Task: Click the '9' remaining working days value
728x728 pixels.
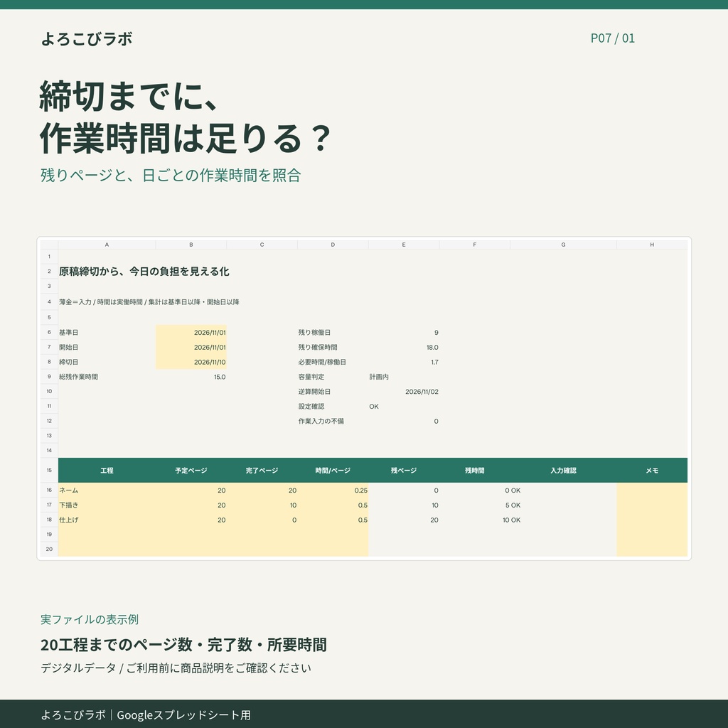Action: (436, 333)
